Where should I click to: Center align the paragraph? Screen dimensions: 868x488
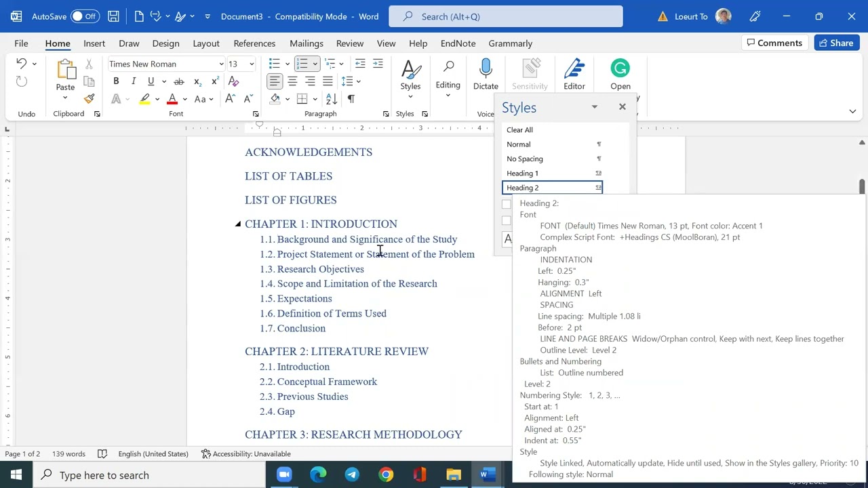click(x=292, y=81)
